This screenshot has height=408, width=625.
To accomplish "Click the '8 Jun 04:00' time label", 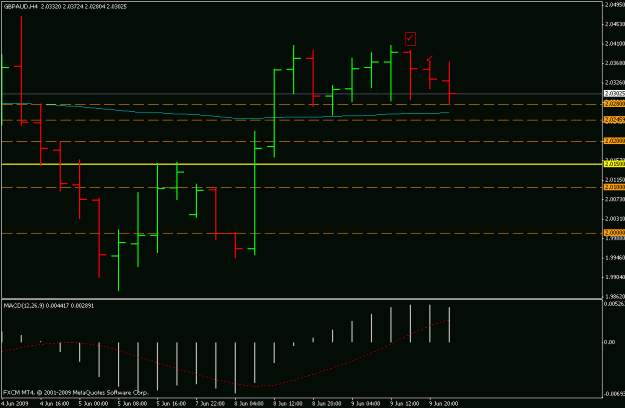I will coord(249,403).
